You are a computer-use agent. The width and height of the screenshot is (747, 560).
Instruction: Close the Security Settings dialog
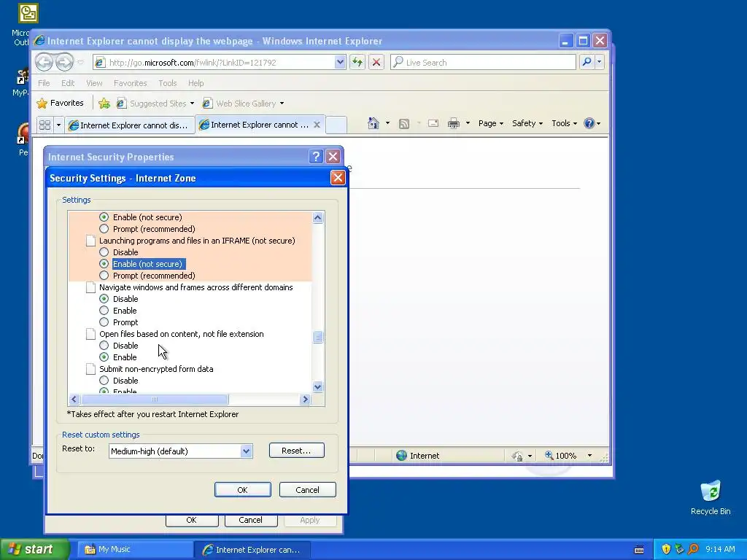pyautogui.click(x=338, y=178)
